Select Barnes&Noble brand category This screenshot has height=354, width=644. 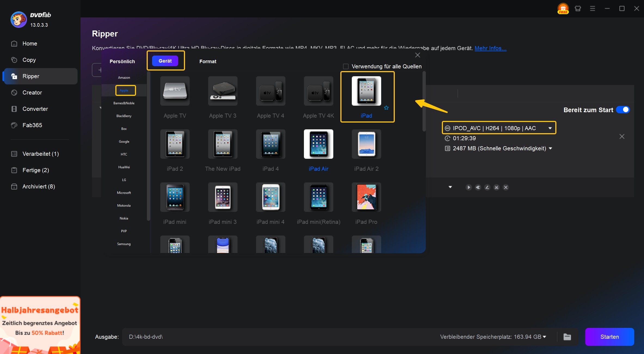coord(124,103)
